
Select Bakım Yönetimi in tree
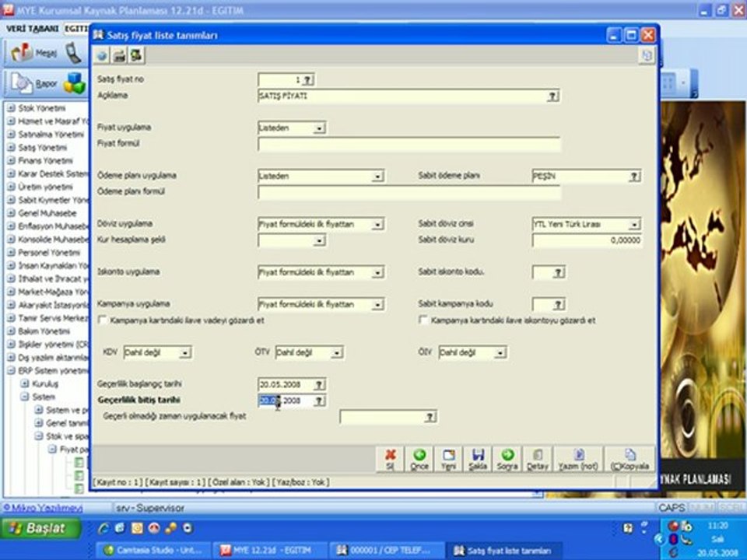pos(44,331)
